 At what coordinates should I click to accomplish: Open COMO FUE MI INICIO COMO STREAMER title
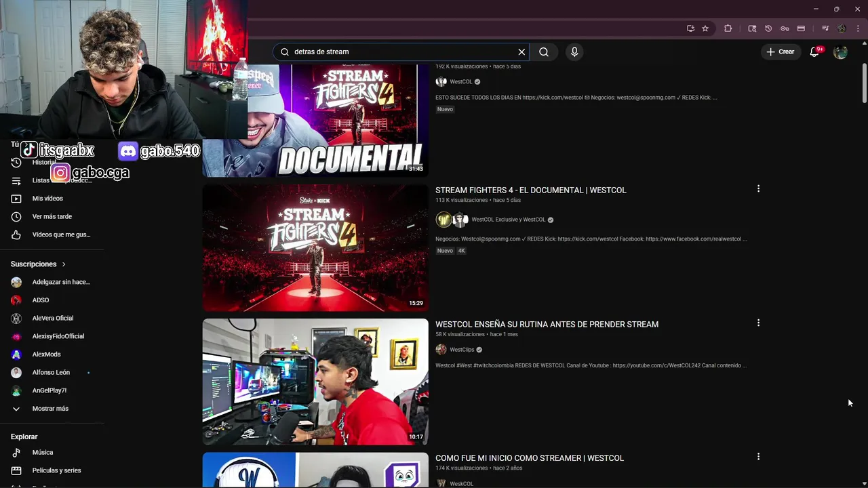click(x=530, y=458)
